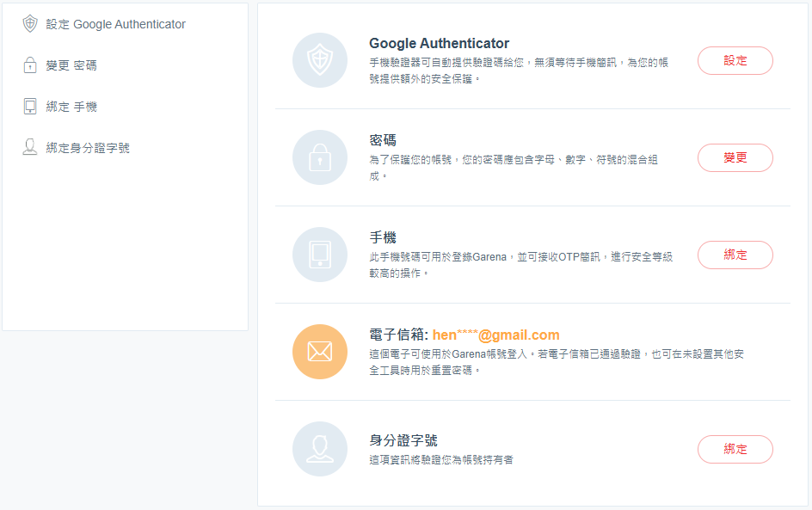812x510 pixels.
Task: Click the phone icon in the left sidebar
Action: [30, 107]
